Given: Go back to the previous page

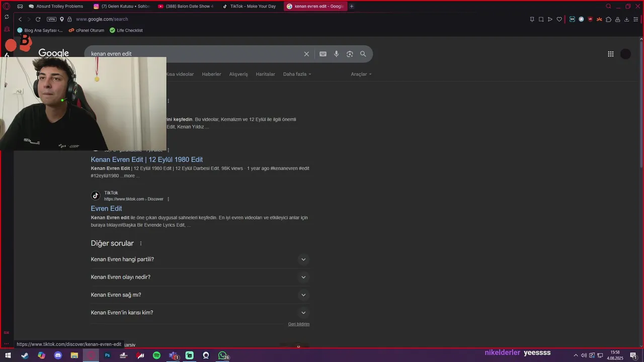Looking at the screenshot, I should (x=20, y=19).
